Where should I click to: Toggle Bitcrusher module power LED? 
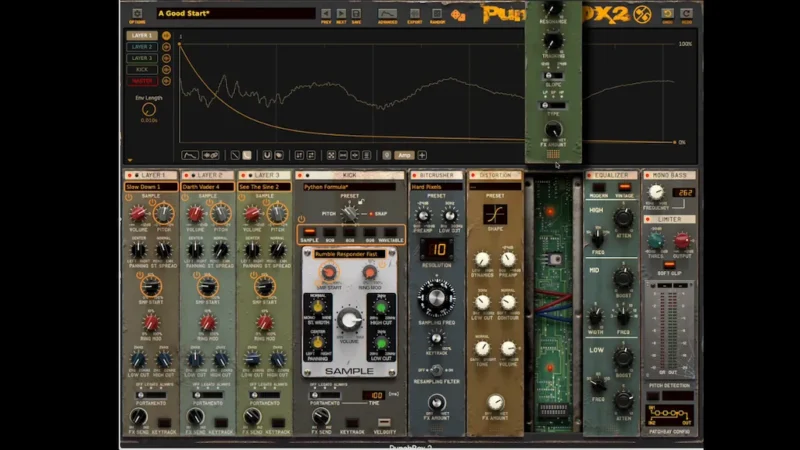click(x=414, y=176)
